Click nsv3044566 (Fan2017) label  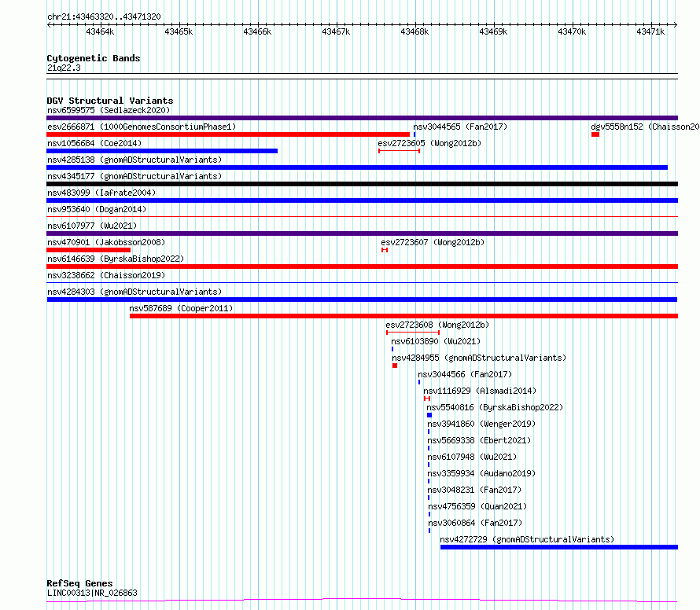465,374
